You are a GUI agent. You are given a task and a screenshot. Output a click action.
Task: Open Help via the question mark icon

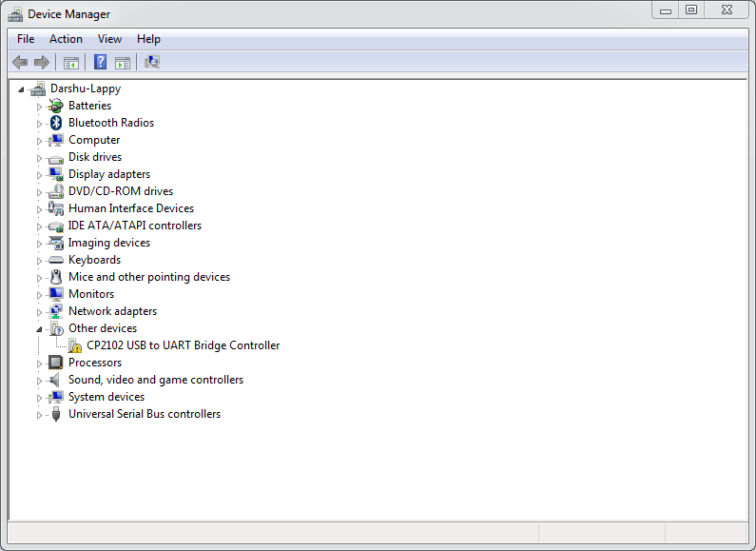click(100, 62)
